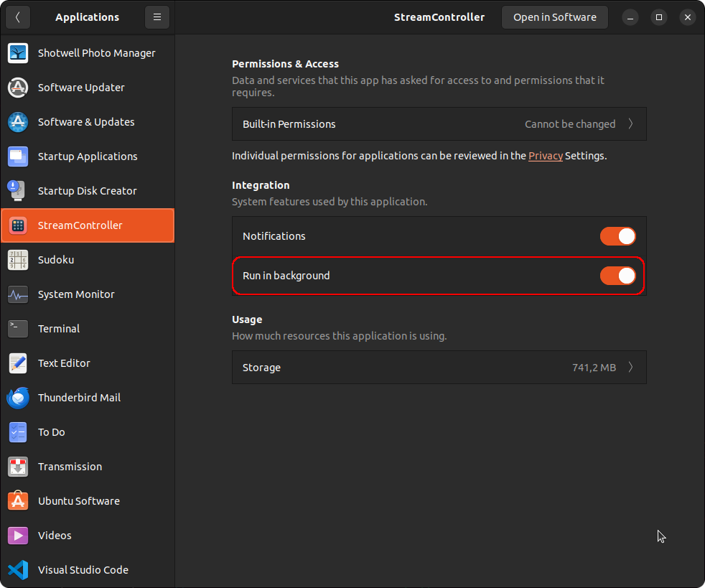
Task: Maximize the Settings window
Action: coord(659,17)
